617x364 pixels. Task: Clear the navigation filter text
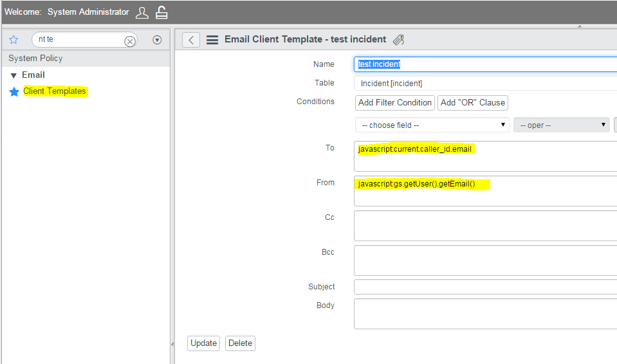coord(129,41)
